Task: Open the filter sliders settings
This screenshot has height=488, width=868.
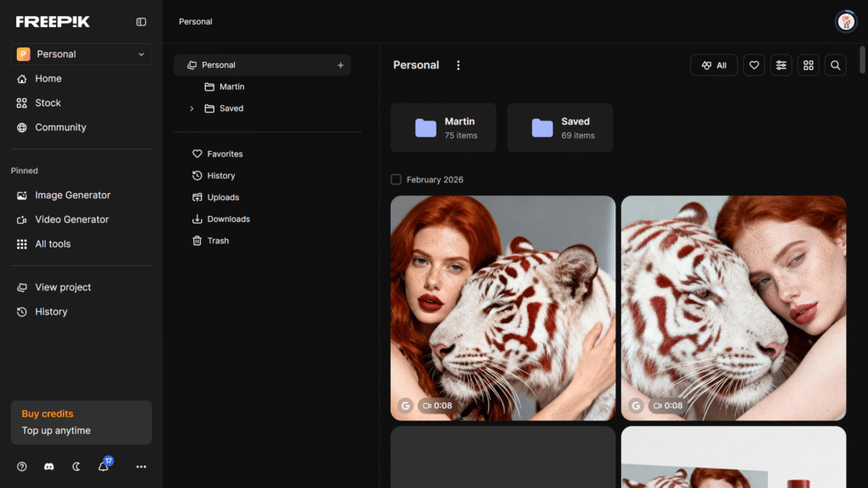Action: (x=781, y=65)
